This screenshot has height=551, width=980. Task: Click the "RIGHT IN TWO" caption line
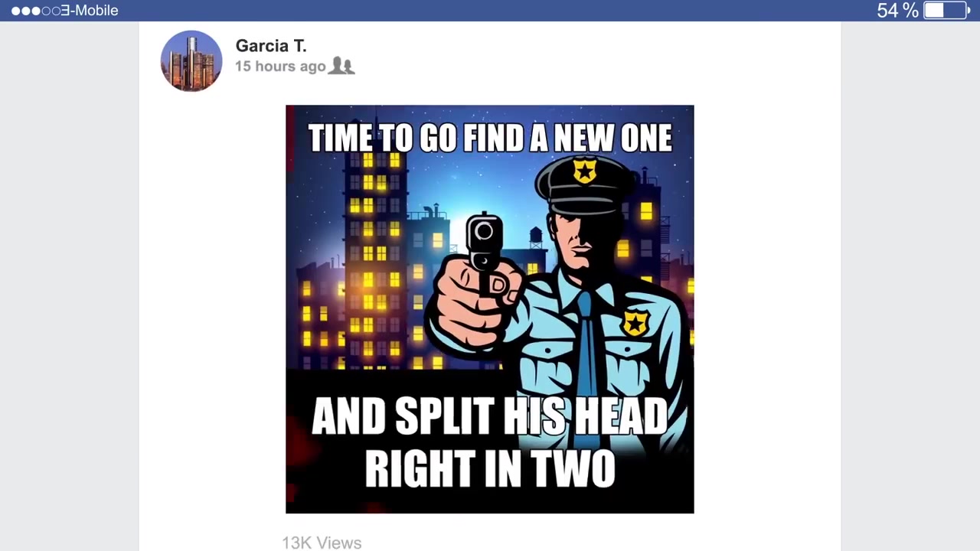tap(490, 468)
